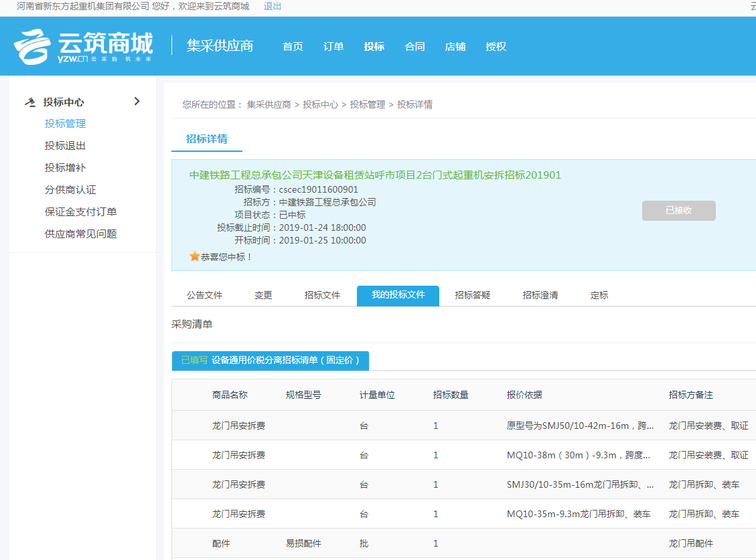Click the 龙门吊配件 remark cell
This screenshot has width=756, height=560.
click(691, 544)
